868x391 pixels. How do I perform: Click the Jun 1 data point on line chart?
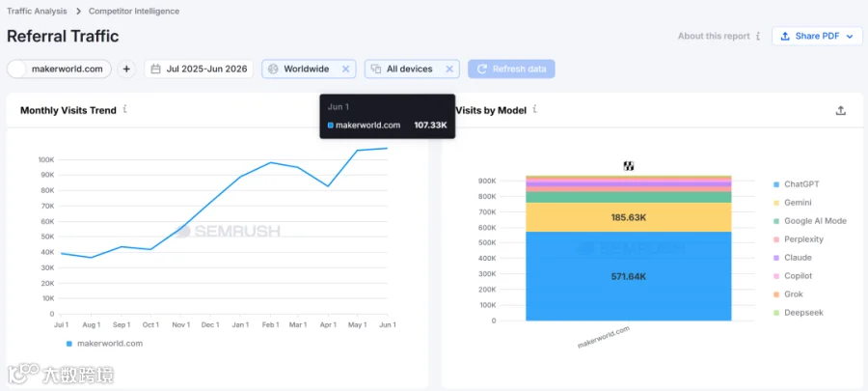387,149
